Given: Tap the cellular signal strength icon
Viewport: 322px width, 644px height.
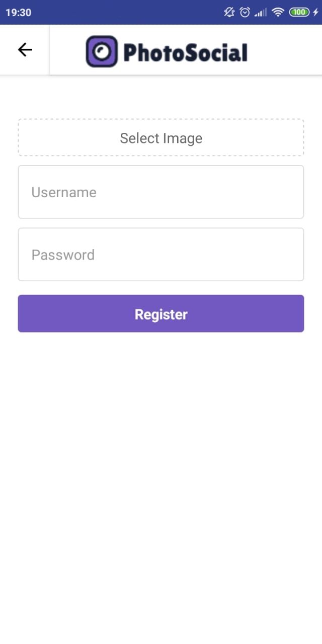Looking at the screenshot, I should [x=261, y=12].
